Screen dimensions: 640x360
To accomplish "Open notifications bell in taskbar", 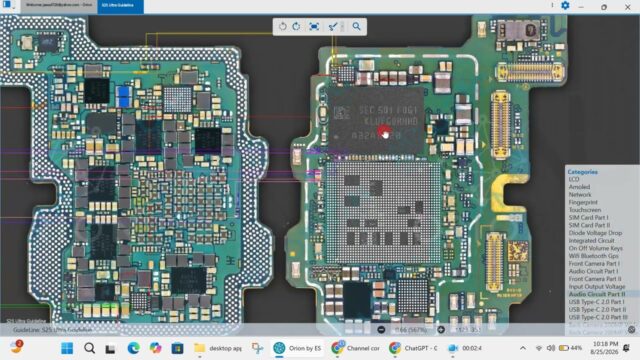I will [627, 348].
